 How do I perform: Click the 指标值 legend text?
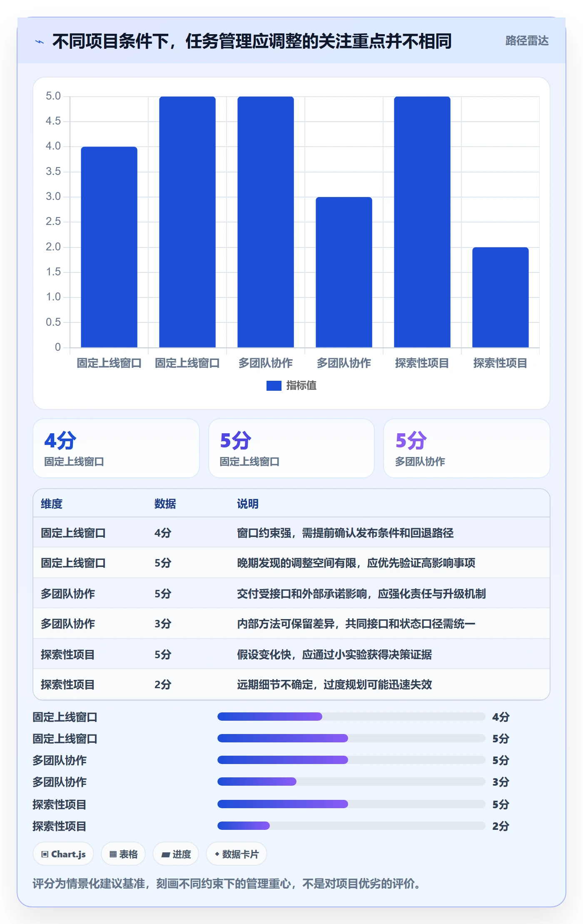click(301, 386)
